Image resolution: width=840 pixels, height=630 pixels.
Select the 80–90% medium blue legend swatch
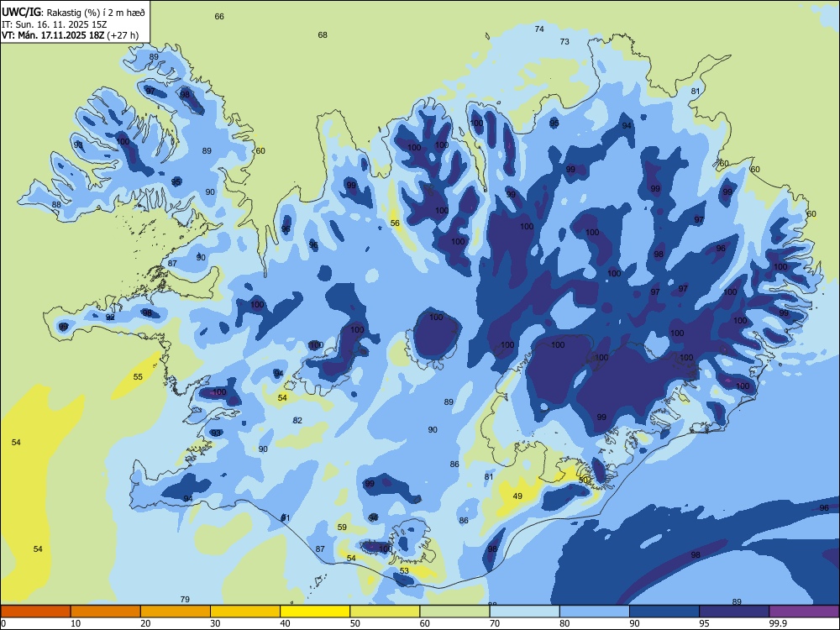point(595,612)
